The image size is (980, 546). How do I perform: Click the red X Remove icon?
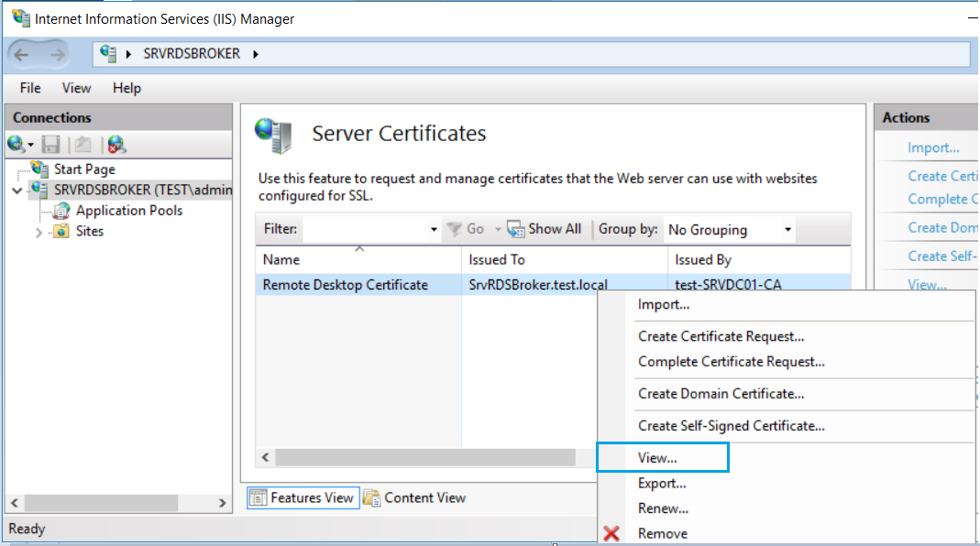tap(611, 533)
